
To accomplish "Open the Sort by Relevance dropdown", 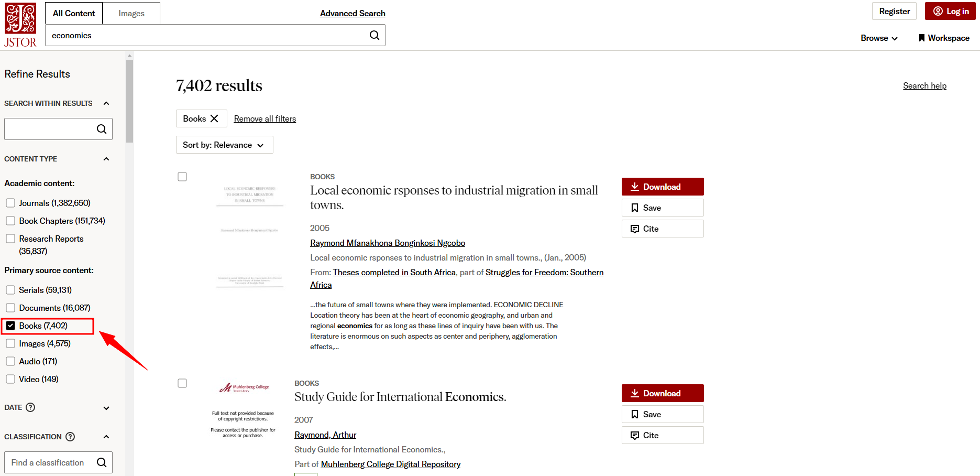I will point(224,145).
